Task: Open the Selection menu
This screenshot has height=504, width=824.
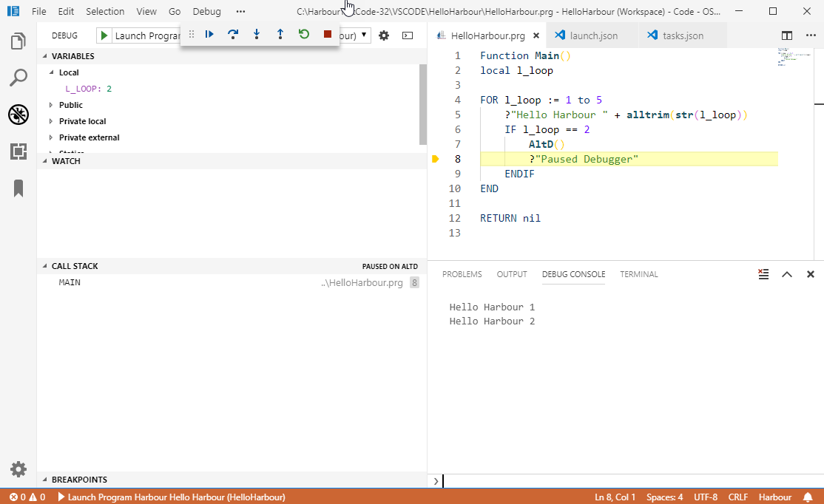Action: coord(105,12)
